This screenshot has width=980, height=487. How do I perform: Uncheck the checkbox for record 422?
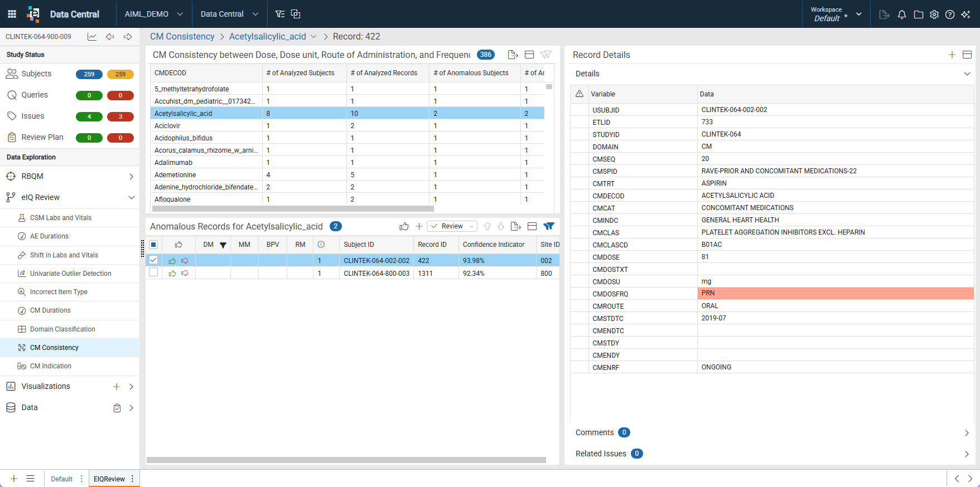pyautogui.click(x=153, y=260)
